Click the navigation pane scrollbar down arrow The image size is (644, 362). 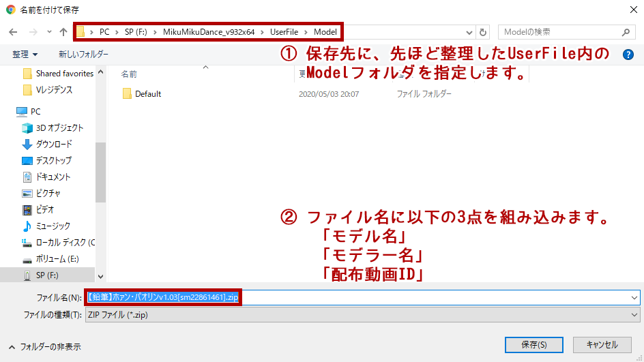point(101,277)
